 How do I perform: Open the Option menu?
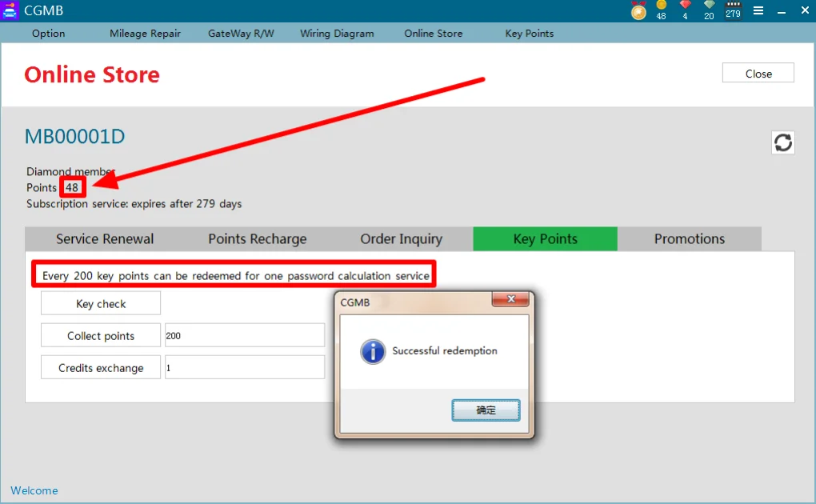[x=48, y=34]
